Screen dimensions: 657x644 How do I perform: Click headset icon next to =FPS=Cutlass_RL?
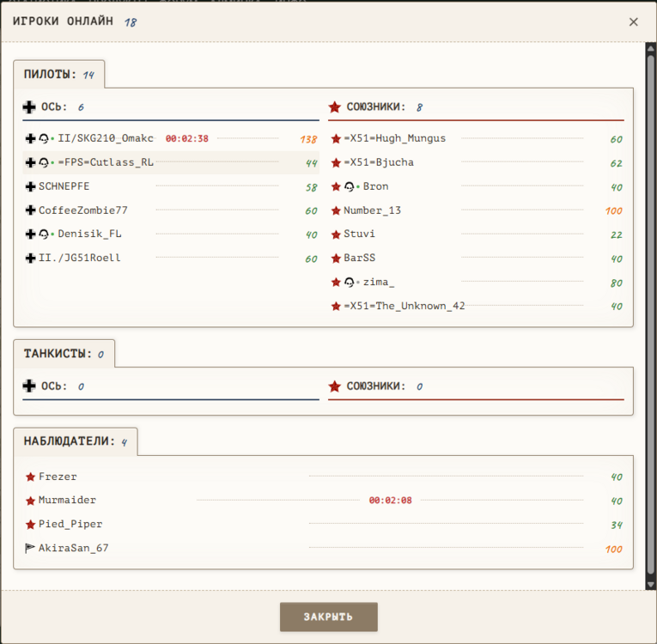(44, 162)
